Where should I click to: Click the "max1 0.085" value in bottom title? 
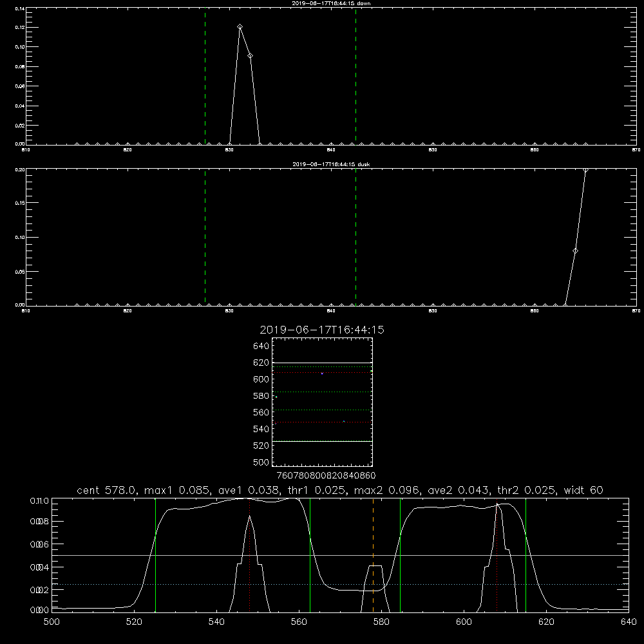[x=176, y=490]
